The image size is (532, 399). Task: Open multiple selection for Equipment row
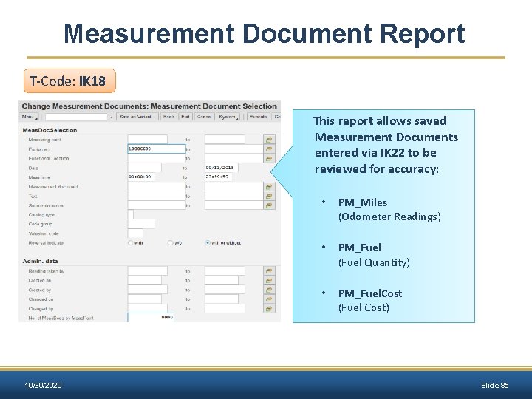pyautogui.click(x=269, y=149)
